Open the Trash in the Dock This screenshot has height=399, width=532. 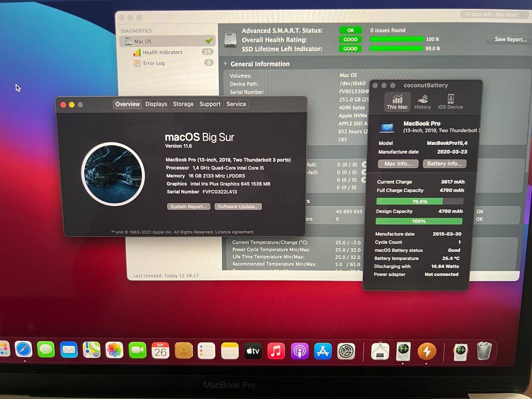click(x=484, y=351)
